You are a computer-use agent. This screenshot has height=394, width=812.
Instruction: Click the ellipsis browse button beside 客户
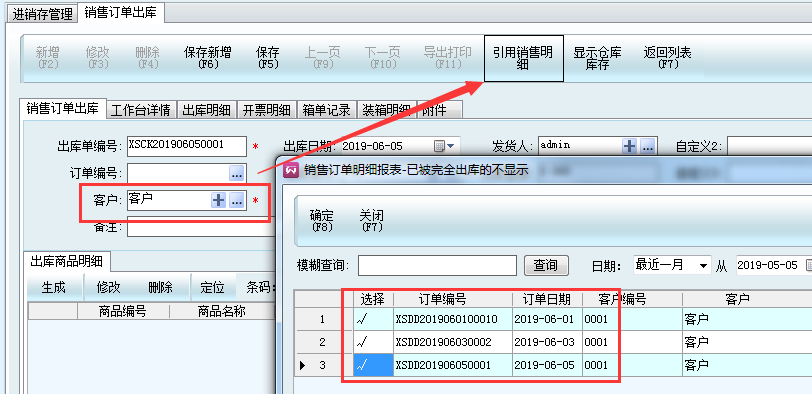point(237,201)
